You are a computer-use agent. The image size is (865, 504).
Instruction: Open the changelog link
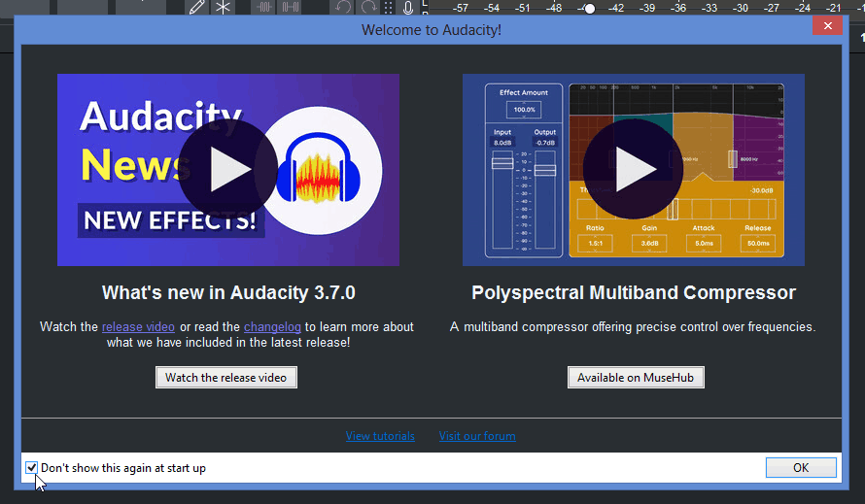(x=272, y=326)
